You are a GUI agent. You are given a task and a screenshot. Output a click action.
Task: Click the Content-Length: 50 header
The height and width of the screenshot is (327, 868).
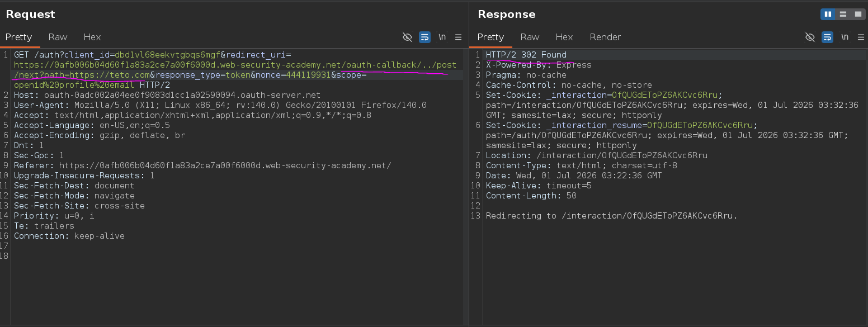point(531,196)
